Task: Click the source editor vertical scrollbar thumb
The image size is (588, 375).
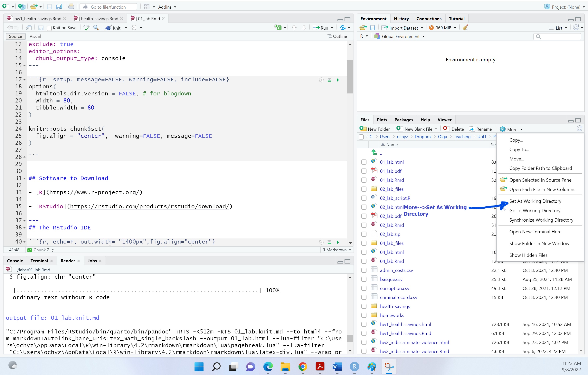Action: pyautogui.click(x=350, y=77)
